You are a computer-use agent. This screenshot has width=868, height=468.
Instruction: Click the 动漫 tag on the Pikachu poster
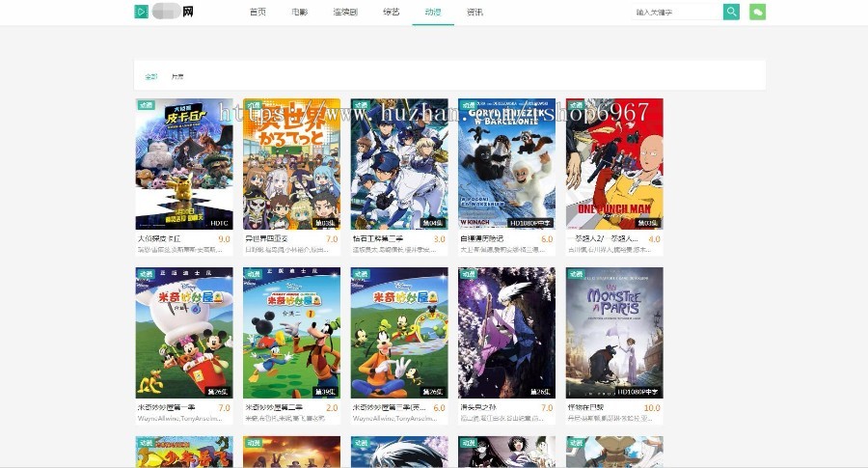coord(147,105)
